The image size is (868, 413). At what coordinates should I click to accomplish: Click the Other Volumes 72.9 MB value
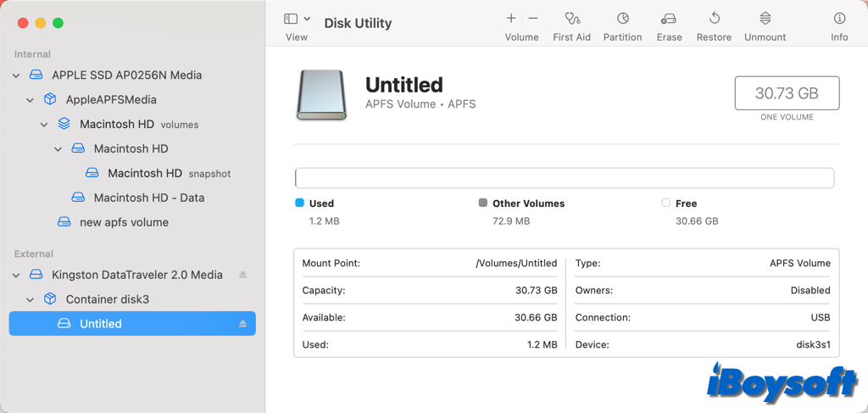click(x=511, y=221)
